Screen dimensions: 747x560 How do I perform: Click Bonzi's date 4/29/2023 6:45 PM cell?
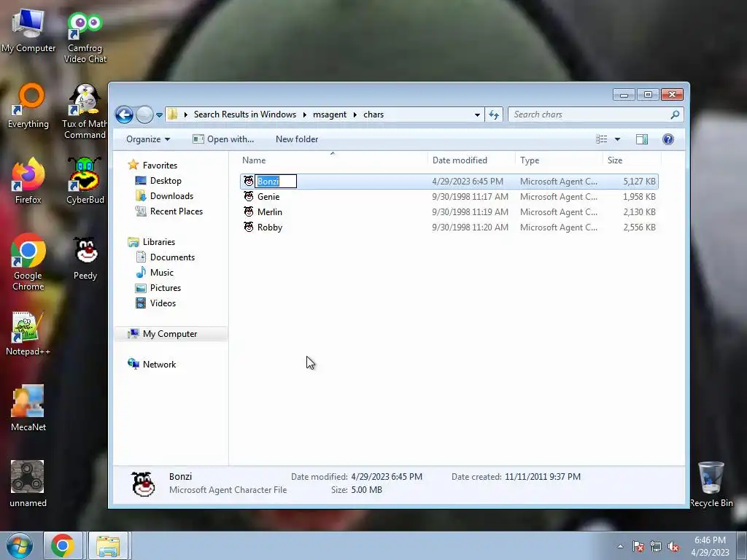(x=468, y=182)
